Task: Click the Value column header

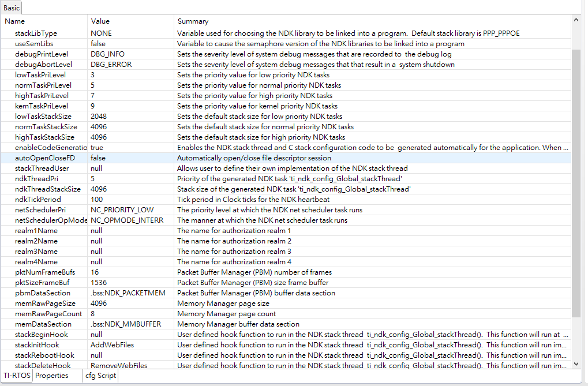Action: click(100, 21)
